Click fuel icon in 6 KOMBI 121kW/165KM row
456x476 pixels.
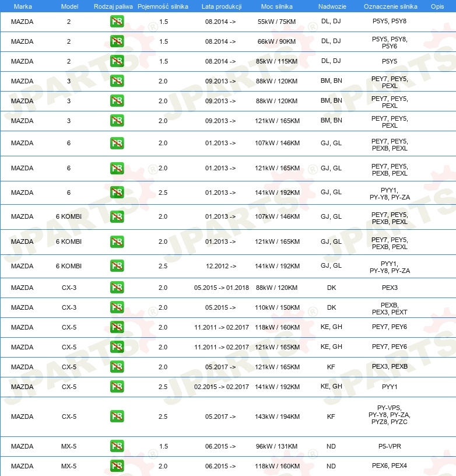[117, 242]
